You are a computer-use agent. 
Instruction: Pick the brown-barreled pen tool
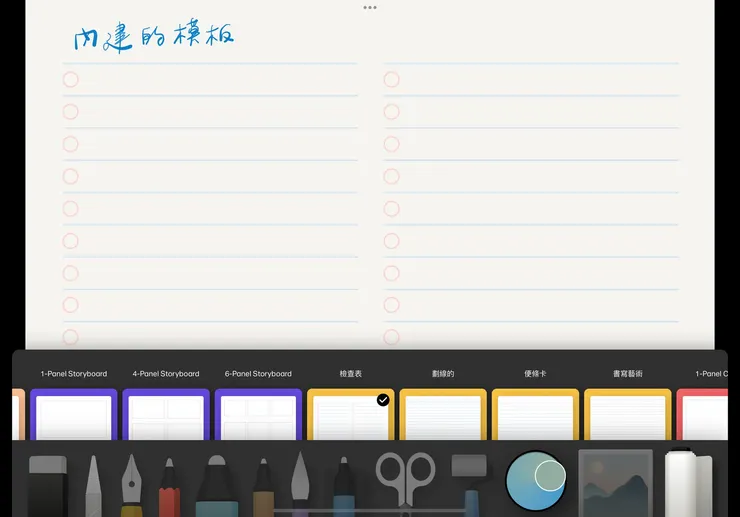[263, 487]
